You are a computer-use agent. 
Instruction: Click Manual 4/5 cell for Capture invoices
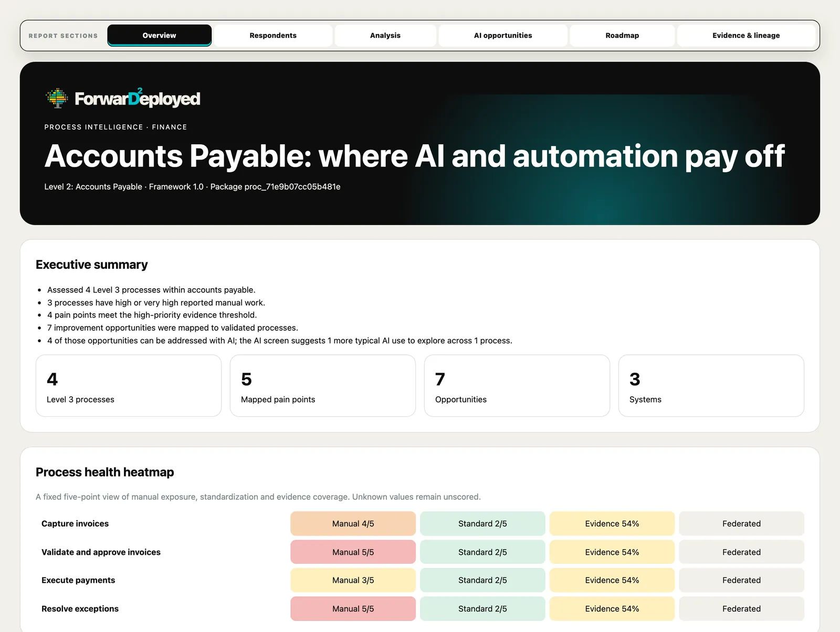coord(353,524)
